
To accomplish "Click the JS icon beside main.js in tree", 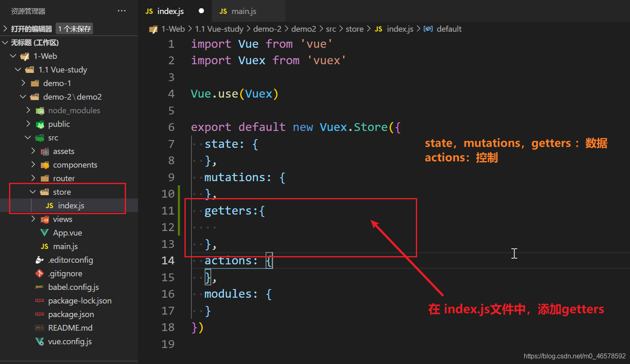I will pyautogui.click(x=44, y=247).
